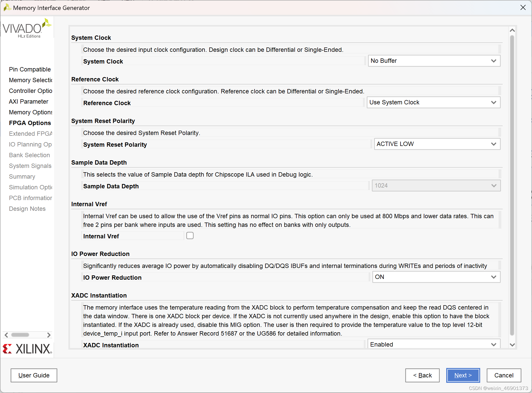The width and height of the screenshot is (532, 393).
Task: Click the sidebar horizontal scrollbar thumb
Action: point(20,335)
